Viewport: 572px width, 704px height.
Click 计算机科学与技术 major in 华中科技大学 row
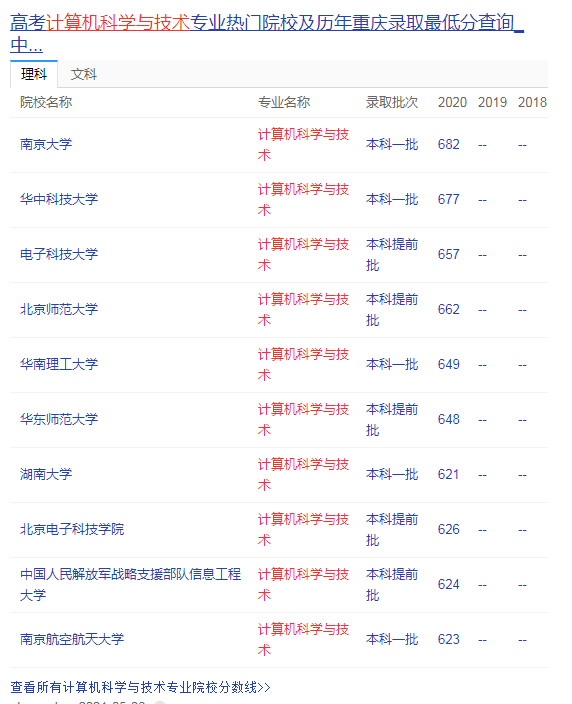click(x=303, y=199)
